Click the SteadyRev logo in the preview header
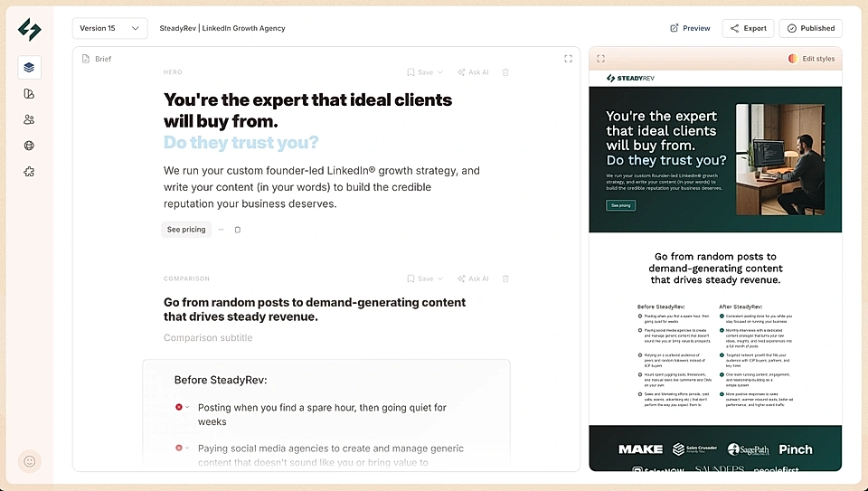868x491 pixels. tap(630, 78)
